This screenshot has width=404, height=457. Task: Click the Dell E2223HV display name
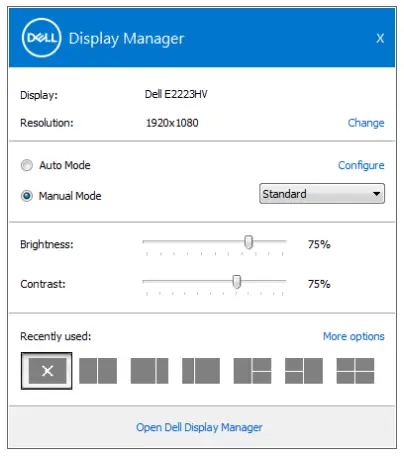click(176, 94)
